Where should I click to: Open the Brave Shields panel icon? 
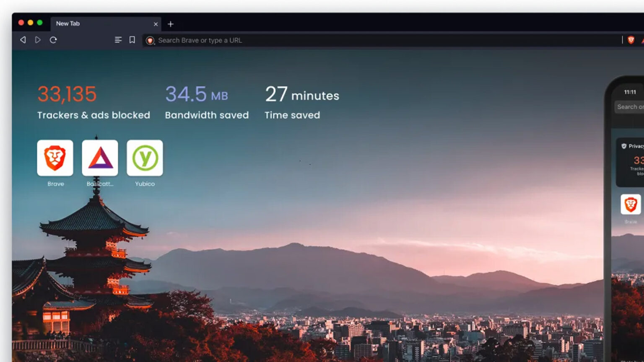(631, 40)
